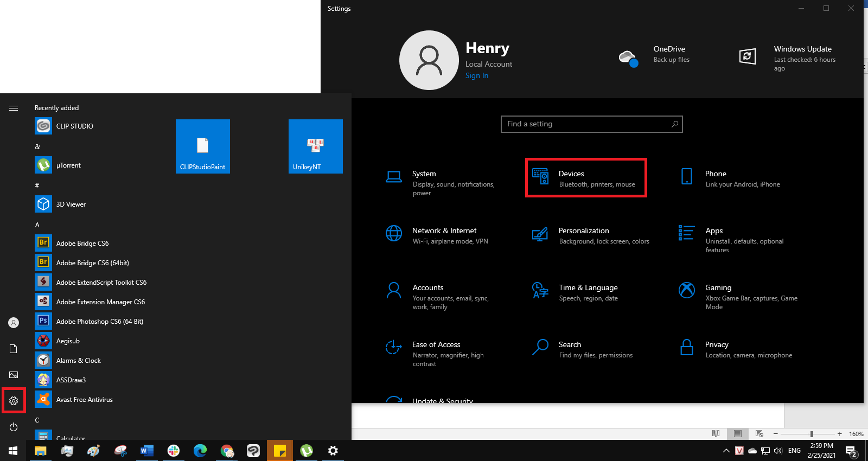Open the CLIPStudioPaint tile
The image size is (868, 461).
tap(202, 146)
